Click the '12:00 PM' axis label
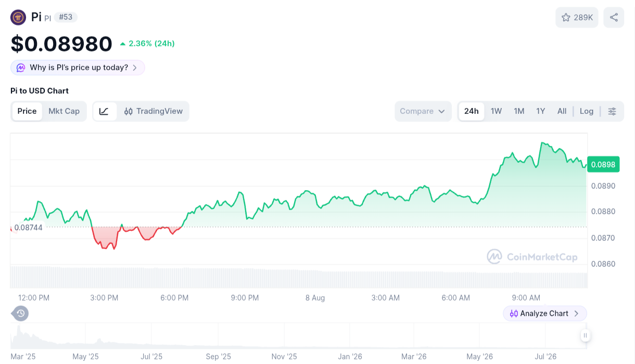 (x=34, y=298)
